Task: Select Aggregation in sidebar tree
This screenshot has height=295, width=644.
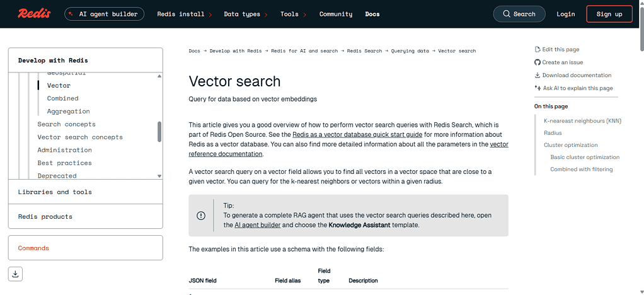Action: [x=68, y=111]
